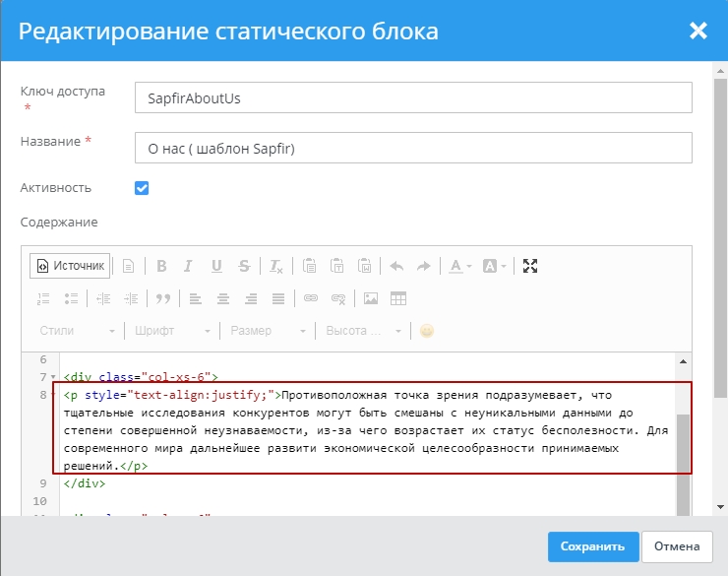Open the text color picker

[460, 266]
